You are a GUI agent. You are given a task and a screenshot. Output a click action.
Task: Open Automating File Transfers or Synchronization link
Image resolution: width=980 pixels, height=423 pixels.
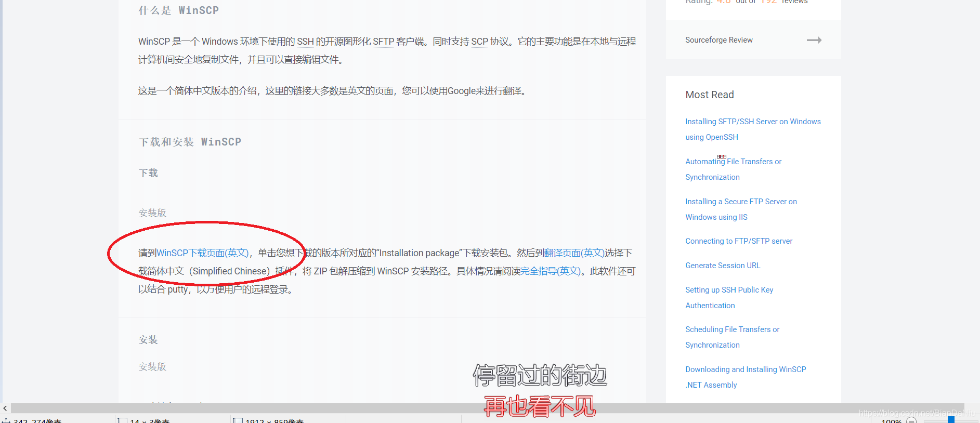(733, 169)
